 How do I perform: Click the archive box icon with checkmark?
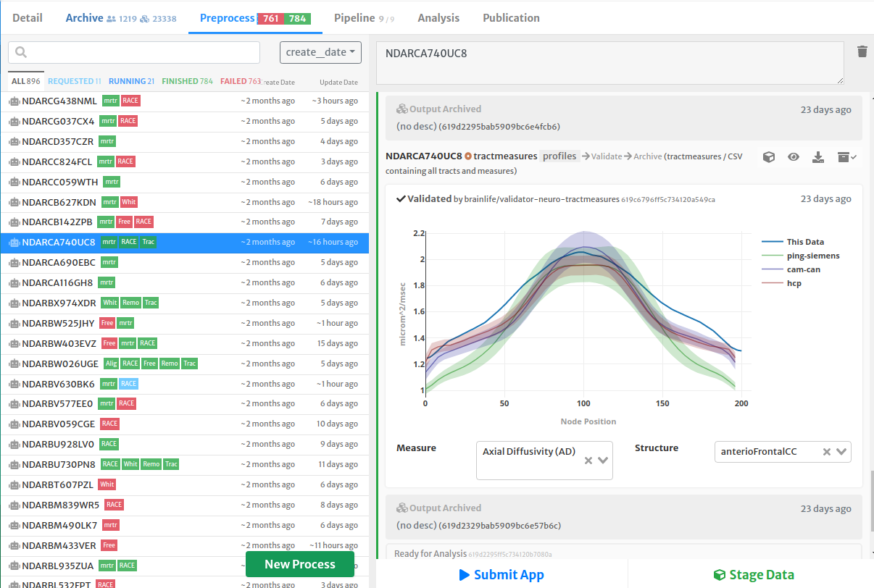coord(846,156)
